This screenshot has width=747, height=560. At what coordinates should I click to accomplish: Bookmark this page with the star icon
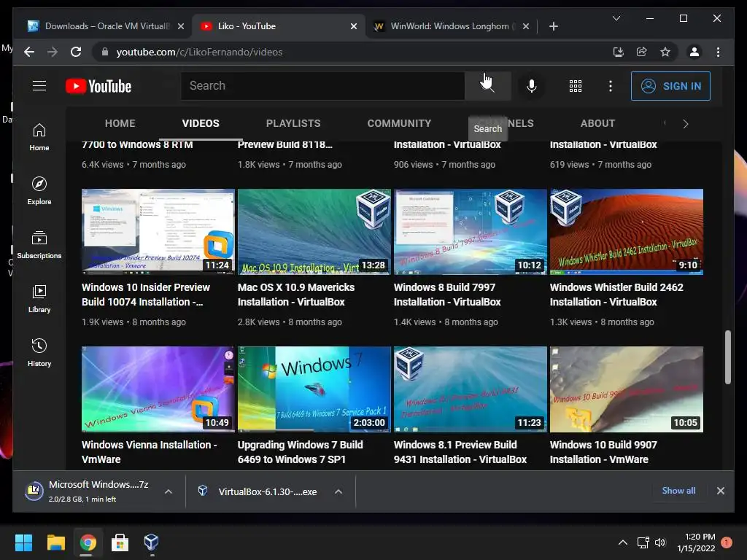point(665,52)
